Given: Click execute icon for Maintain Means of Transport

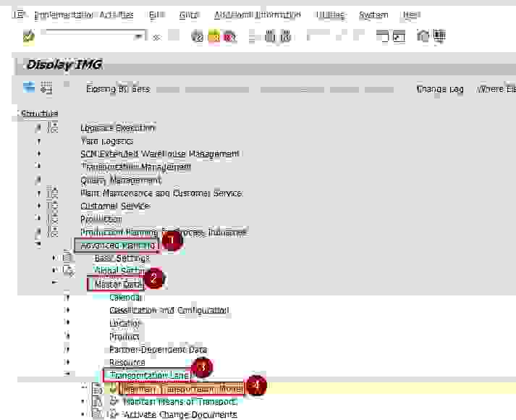Looking at the screenshot, I should (x=114, y=401).
